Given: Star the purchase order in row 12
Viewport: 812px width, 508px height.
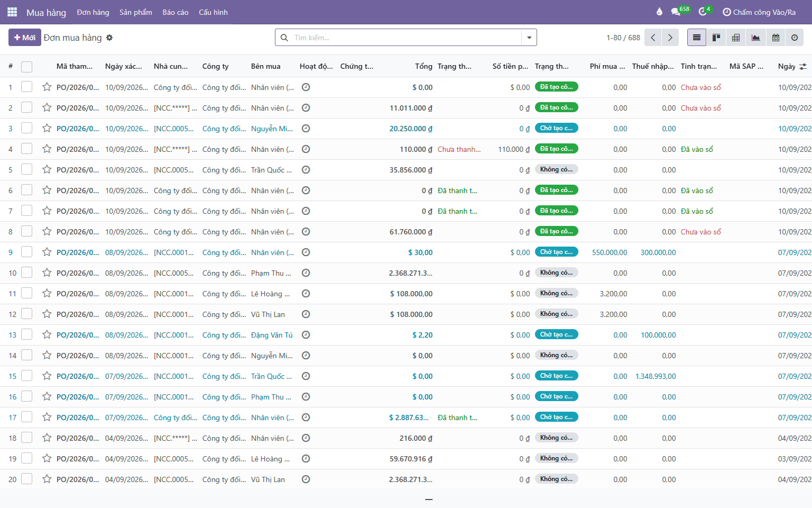Looking at the screenshot, I should pos(47,314).
